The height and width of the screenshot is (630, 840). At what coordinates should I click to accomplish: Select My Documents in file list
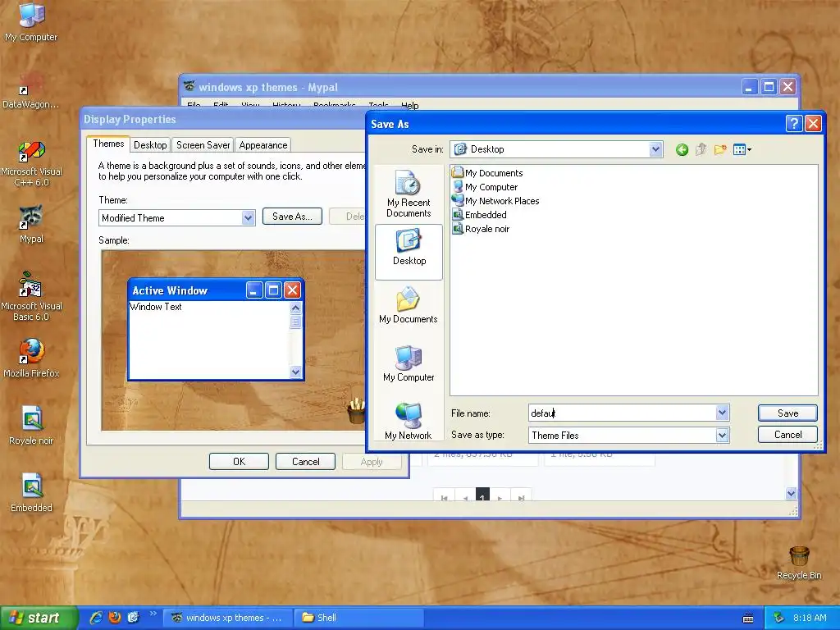click(487, 172)
